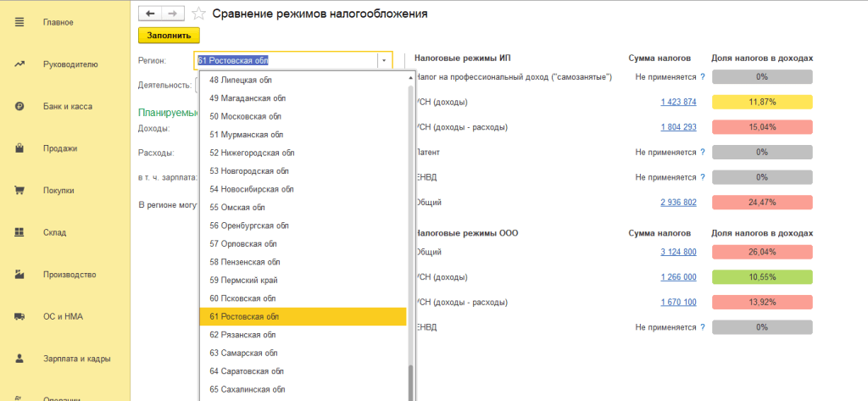868x401 pixels.
Task: Open Склад via the grid icon
Action: 19,232
